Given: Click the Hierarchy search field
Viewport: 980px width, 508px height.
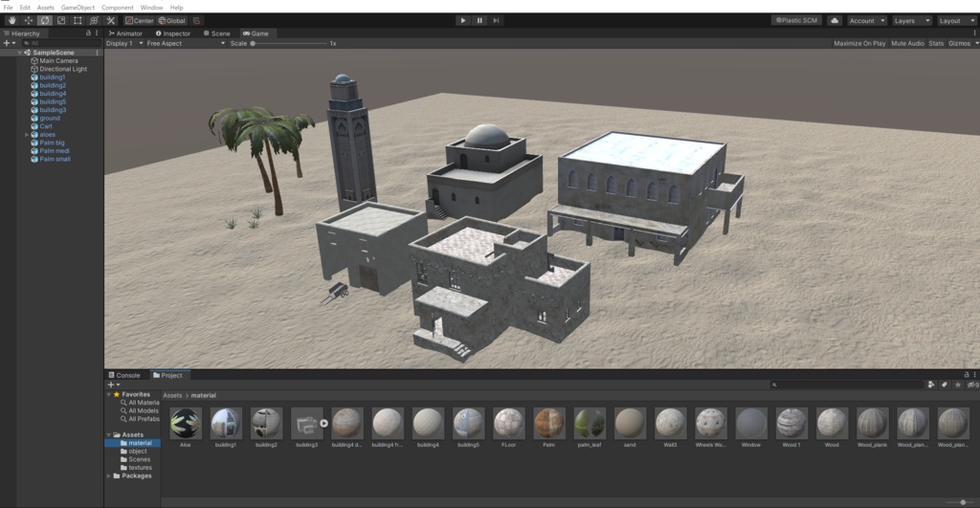Looking at the screenshot, I should coord(60,43).
